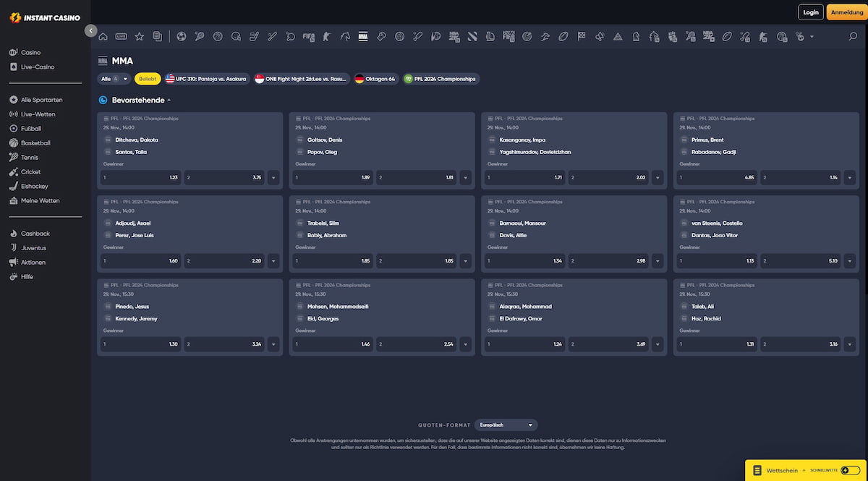Bet on Primus, Brent at odds 4.85
Image resolution: width=868 pixels, height=481 pixels.
pos(717,177)
